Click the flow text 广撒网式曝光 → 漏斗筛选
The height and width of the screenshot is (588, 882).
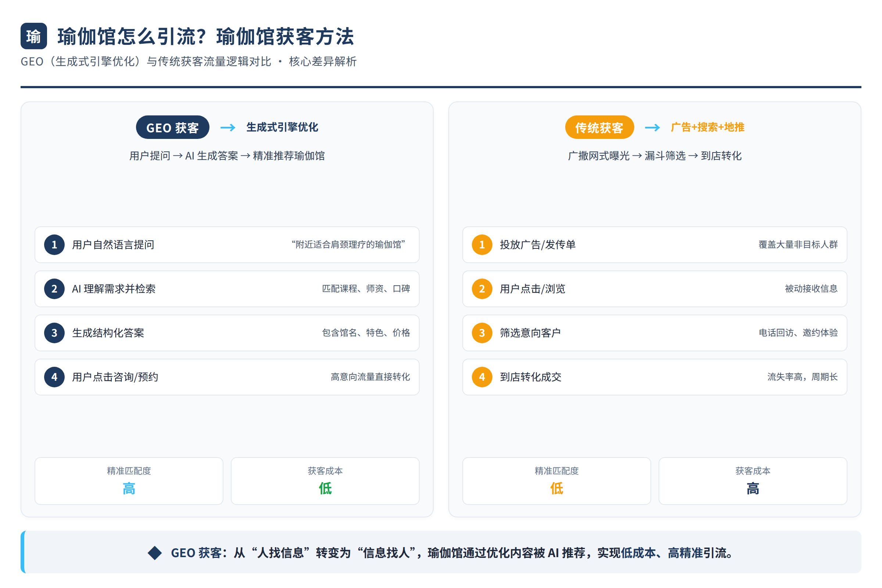click(655, 155)
